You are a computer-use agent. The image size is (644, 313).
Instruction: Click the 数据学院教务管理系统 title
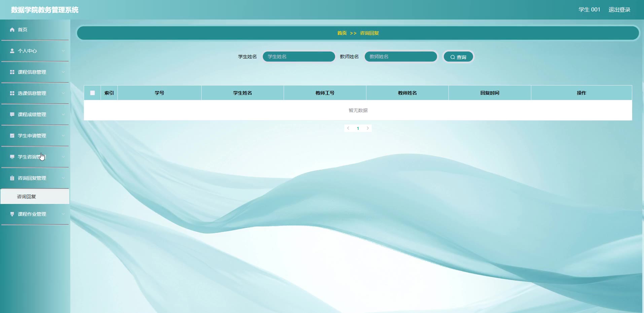(45, 10)
